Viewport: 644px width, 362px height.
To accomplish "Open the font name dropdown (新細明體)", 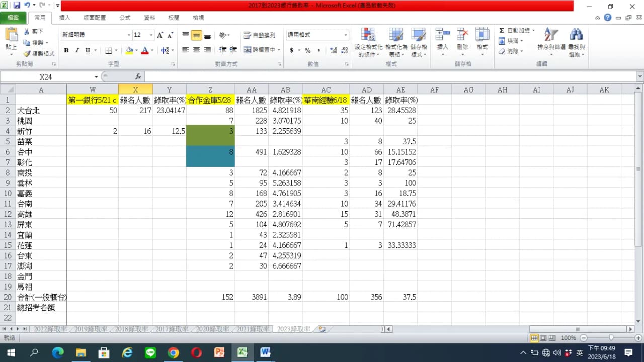I will (x=128, y=35).
